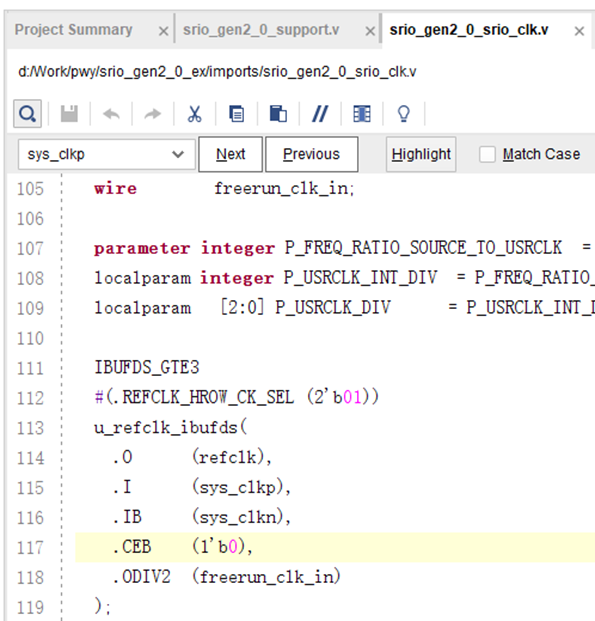Screen dimensions: 595x621
Task: Close the srio_gen2_0_srio_clk.v tab
Action: coord(579,31)
